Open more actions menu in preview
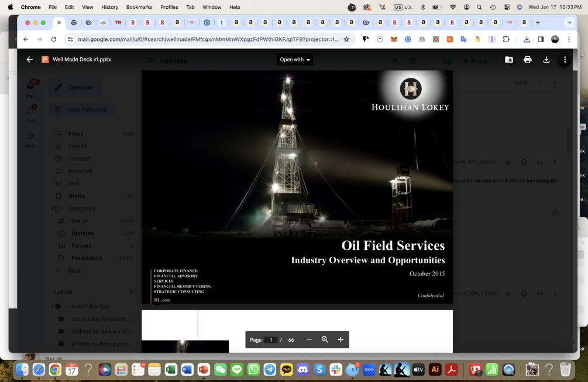The width and height of the screenshot is (588, 382). tap(565, 60)
